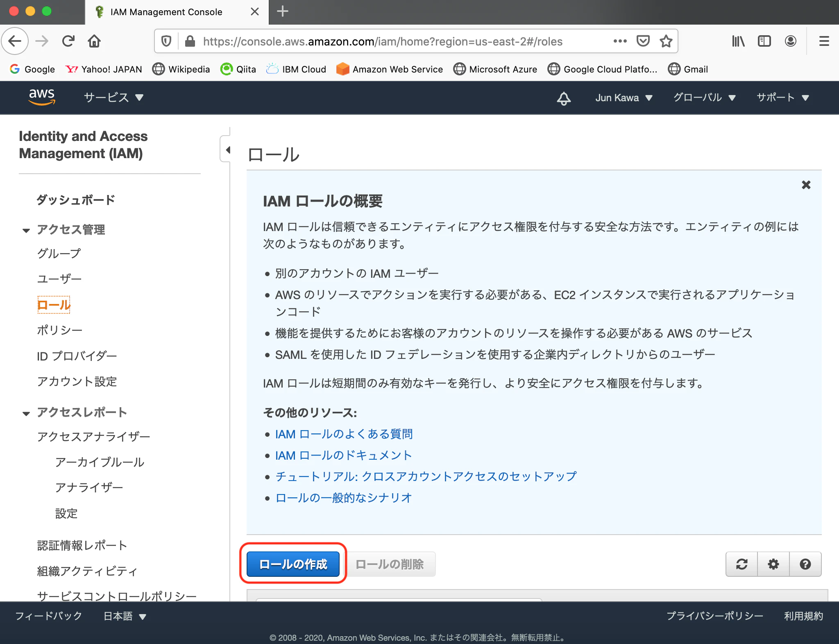Refresh the roles list

[x=741, y=564]
